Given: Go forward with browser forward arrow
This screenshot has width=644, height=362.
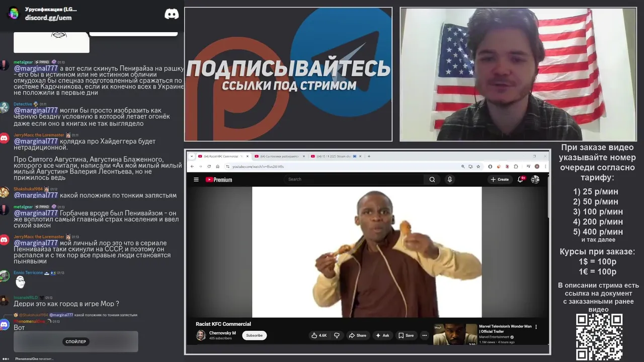Looking at the screenshot, I should point(200,166).
